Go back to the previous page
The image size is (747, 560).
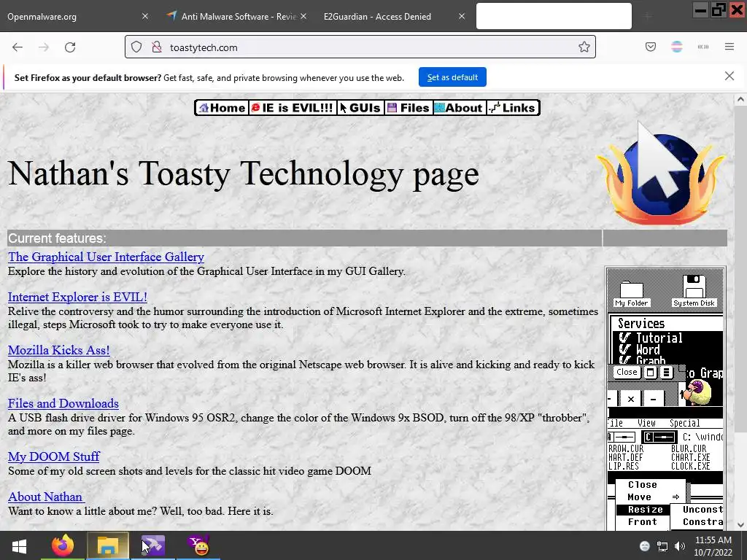pyautogui.click(x=18, y=47)
